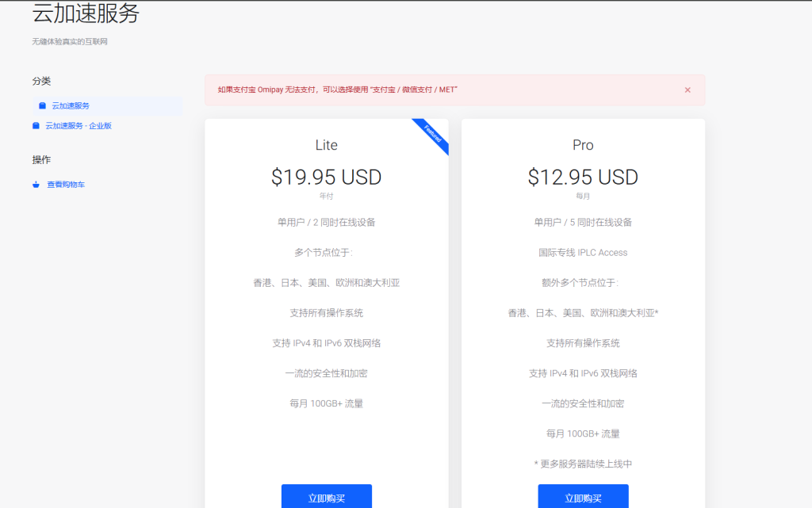Click 国际专线 IPLC Access feature text
The height and width of the screenshot is (508, 812).
(x=583, y=253)
